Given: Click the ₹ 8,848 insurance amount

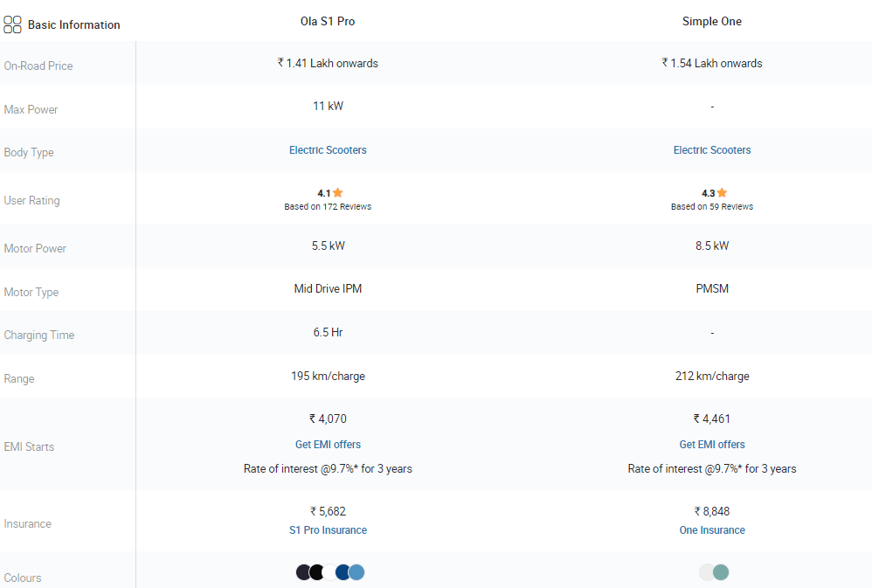Looking at the screenshot, I should [712, 510].
